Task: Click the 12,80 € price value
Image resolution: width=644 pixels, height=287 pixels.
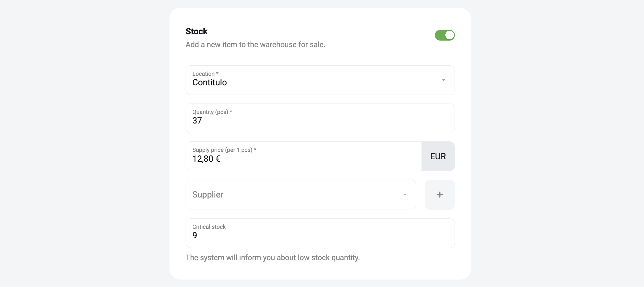Action: point(206,159)
